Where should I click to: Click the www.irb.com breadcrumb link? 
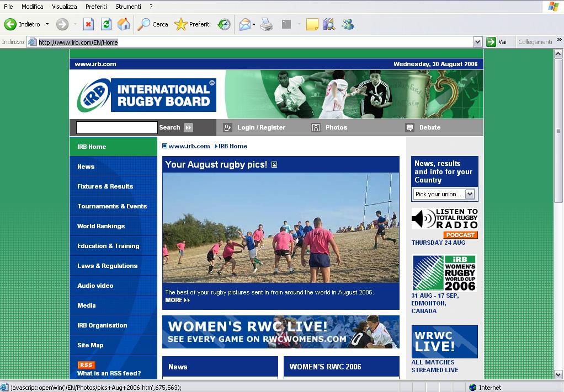(x=189, y=146)
